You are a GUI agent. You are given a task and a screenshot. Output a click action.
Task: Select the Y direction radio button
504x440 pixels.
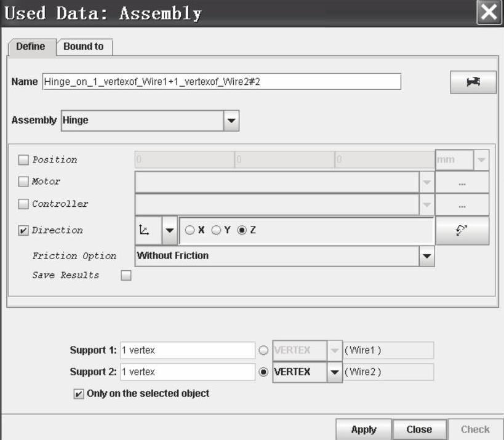point(216,230)
